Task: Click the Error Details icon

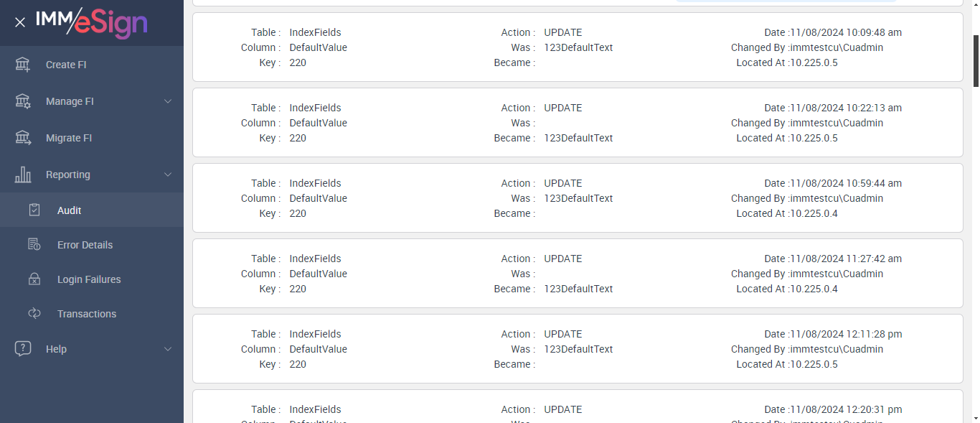Action: pos(34,245)
